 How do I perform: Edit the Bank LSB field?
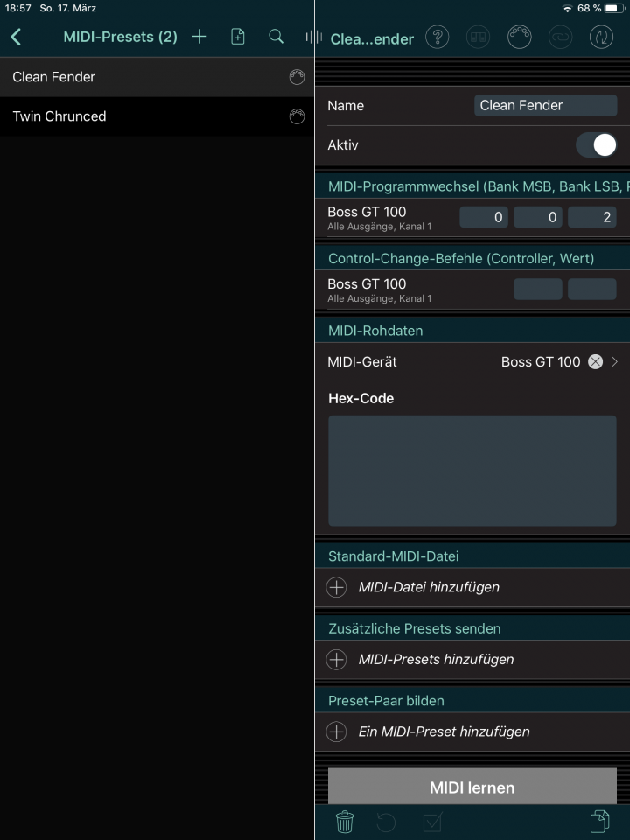click(x=538, y=217)
